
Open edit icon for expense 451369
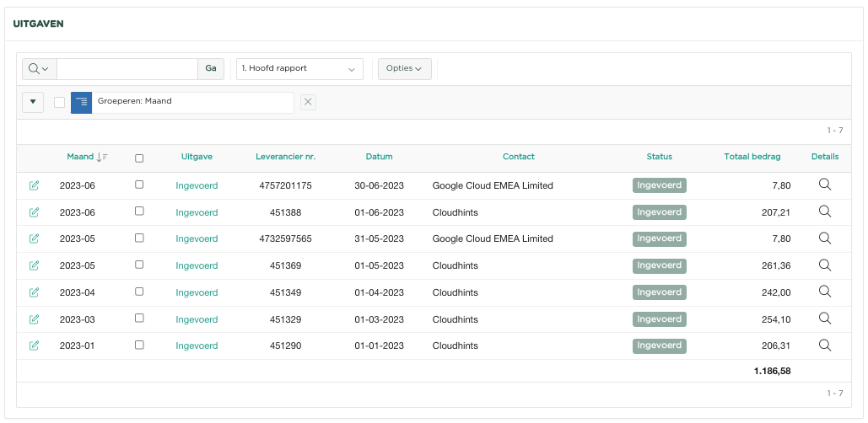click(x=34, y=265)
